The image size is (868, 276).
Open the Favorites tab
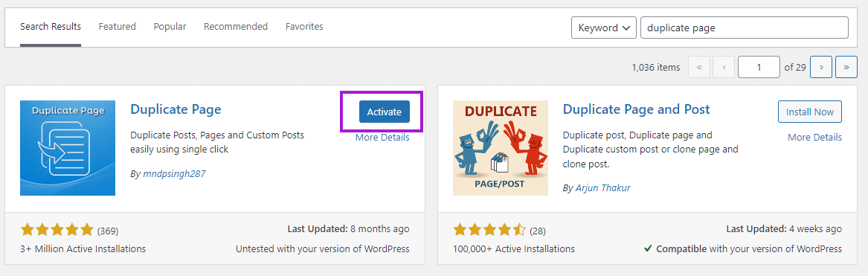tap(304, 27)
